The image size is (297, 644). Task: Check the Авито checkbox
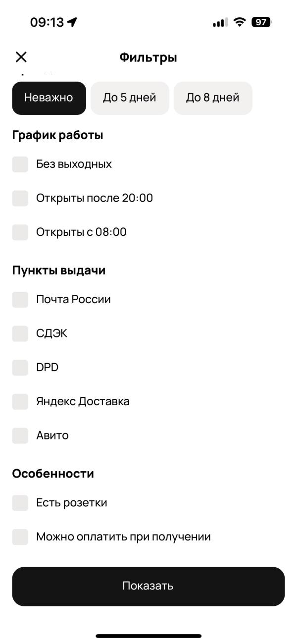[19, 435]
